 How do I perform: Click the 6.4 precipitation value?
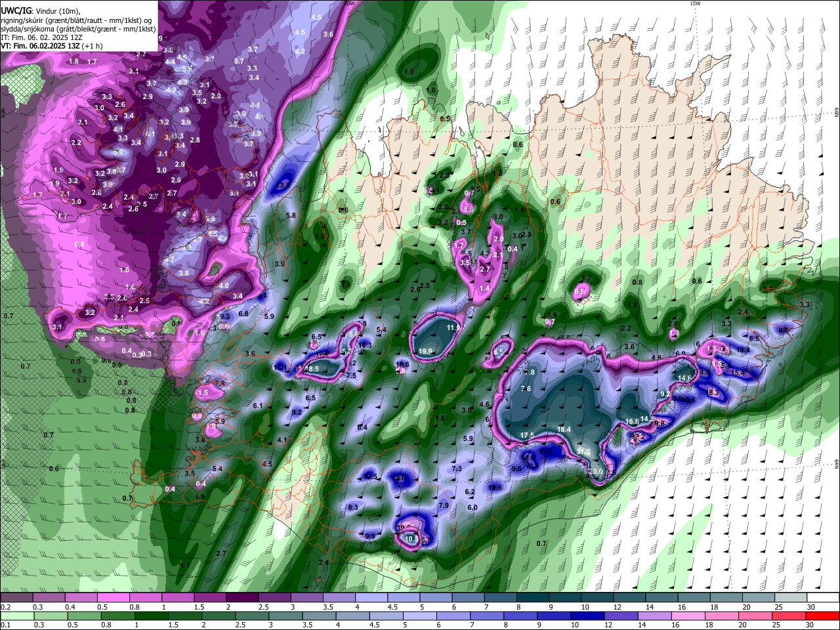pyautogui.click(x=362, y=427)
